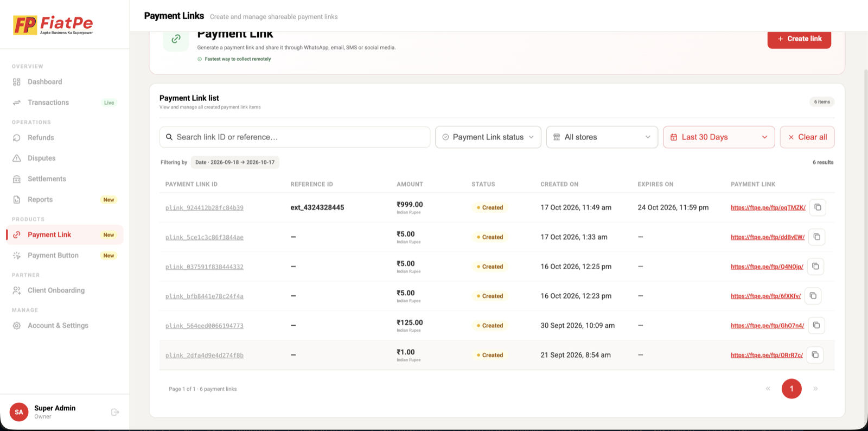Open Refunds in the sidebar
Image resolution: width=868 pixels, height=431 pixels.
(65, 138)
